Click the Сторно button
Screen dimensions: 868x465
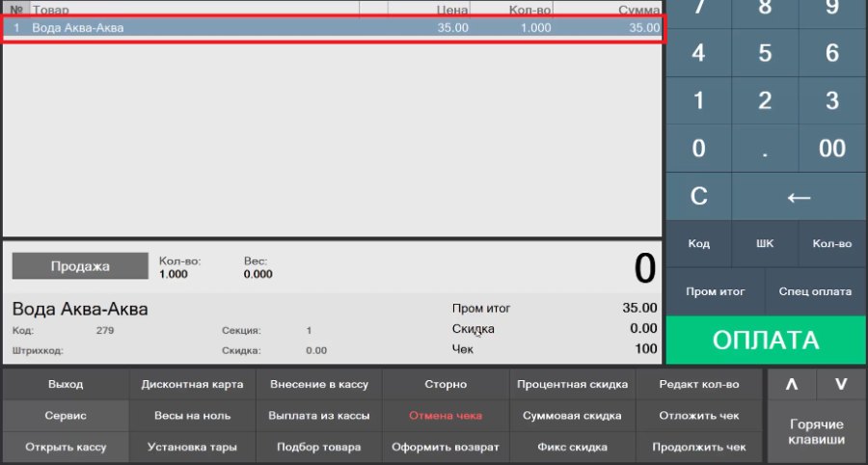(446, 384)
